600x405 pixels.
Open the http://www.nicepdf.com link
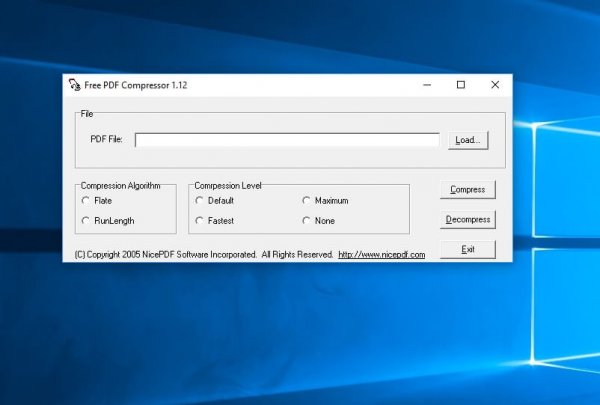click(x=382, y=255)
